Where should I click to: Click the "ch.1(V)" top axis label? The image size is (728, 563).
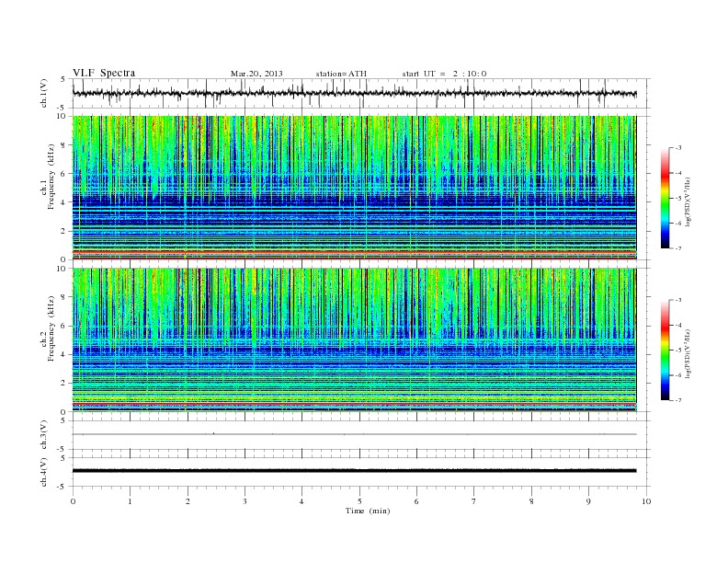(44, 95)
